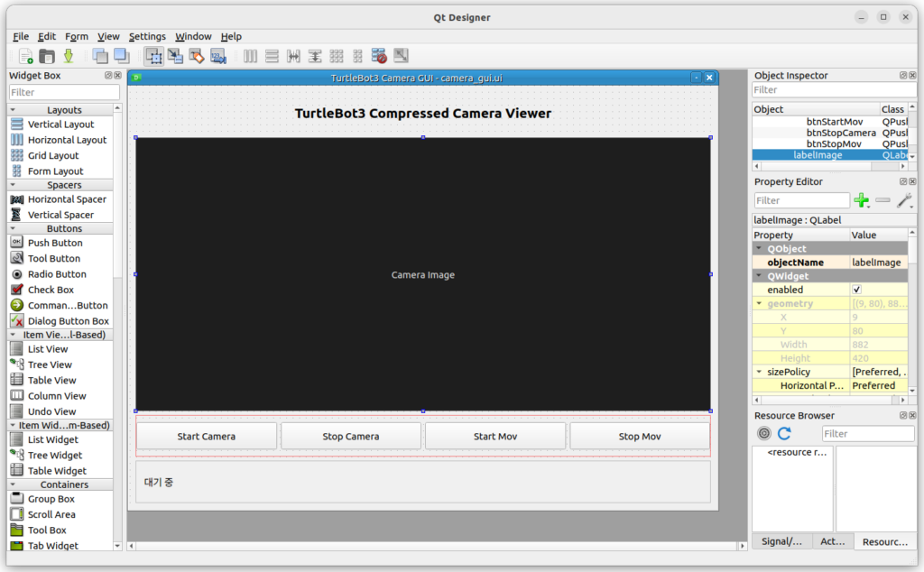Click the Resource Browser filter field
924x572 pixels.
(x=868, y=434)
